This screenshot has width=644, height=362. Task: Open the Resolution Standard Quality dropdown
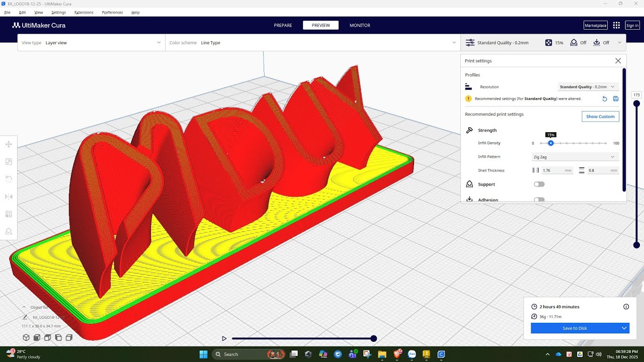coord(588,87)
